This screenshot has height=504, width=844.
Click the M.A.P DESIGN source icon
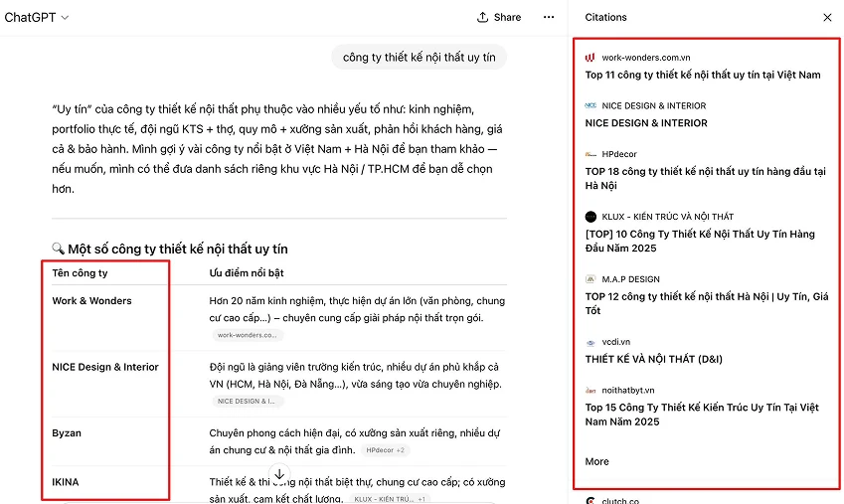point(591,279)
